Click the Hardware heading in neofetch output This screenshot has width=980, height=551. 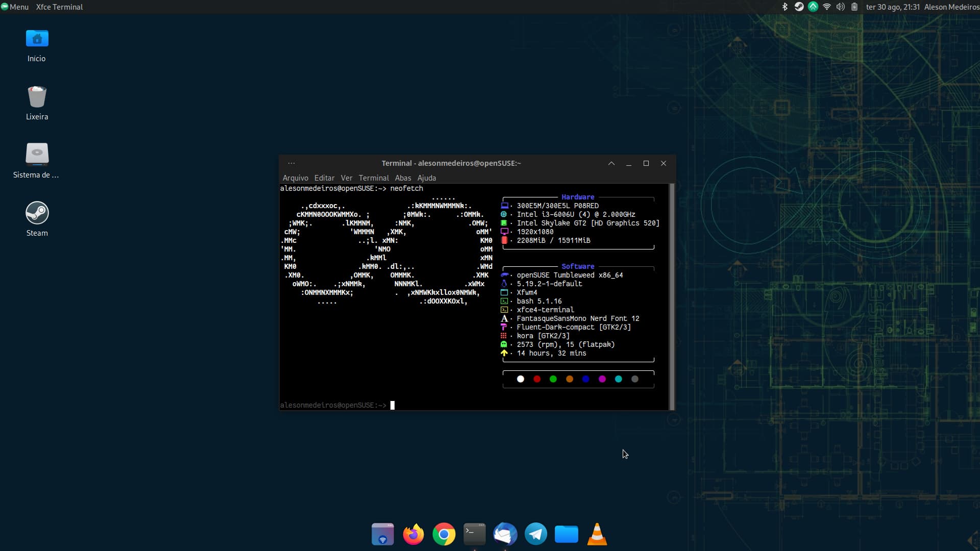pos(578,197)
